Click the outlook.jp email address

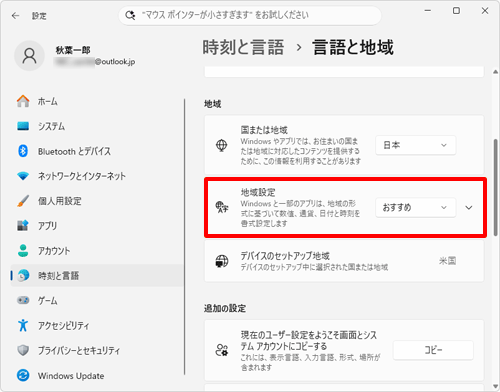click(x=95, y=62)
